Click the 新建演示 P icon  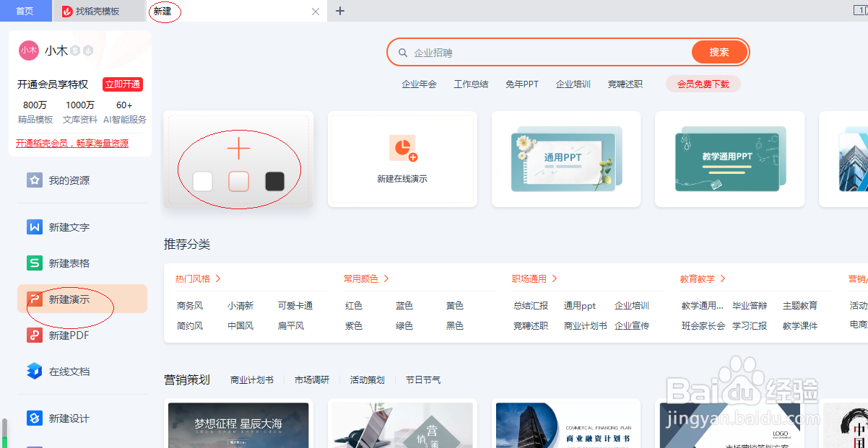(35, 299)
